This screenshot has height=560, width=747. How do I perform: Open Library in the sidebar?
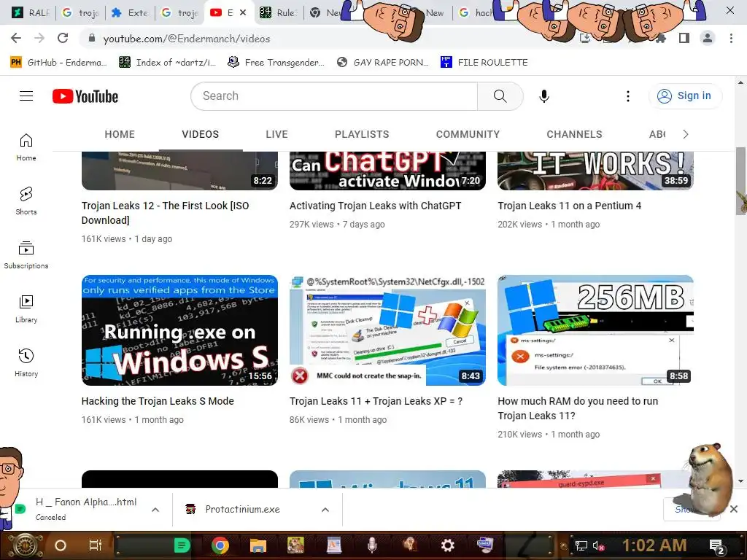pyautogui.click(x=26, y=309)
